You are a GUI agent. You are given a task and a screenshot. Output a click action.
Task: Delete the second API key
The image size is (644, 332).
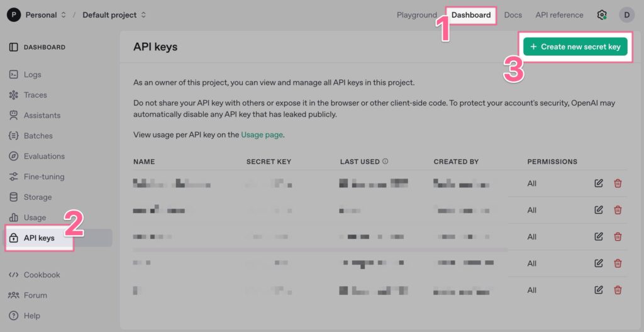618,210
